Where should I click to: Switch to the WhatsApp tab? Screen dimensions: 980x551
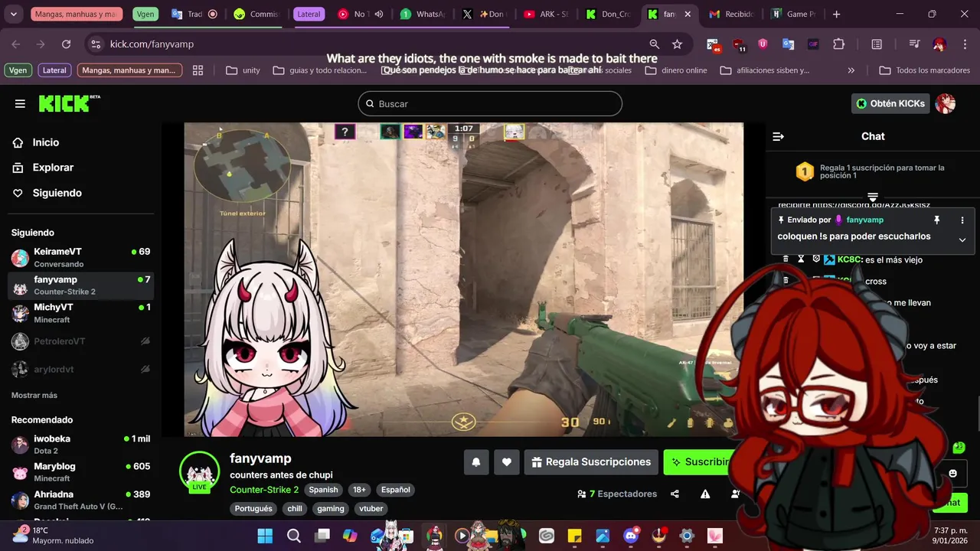(422, 14)
